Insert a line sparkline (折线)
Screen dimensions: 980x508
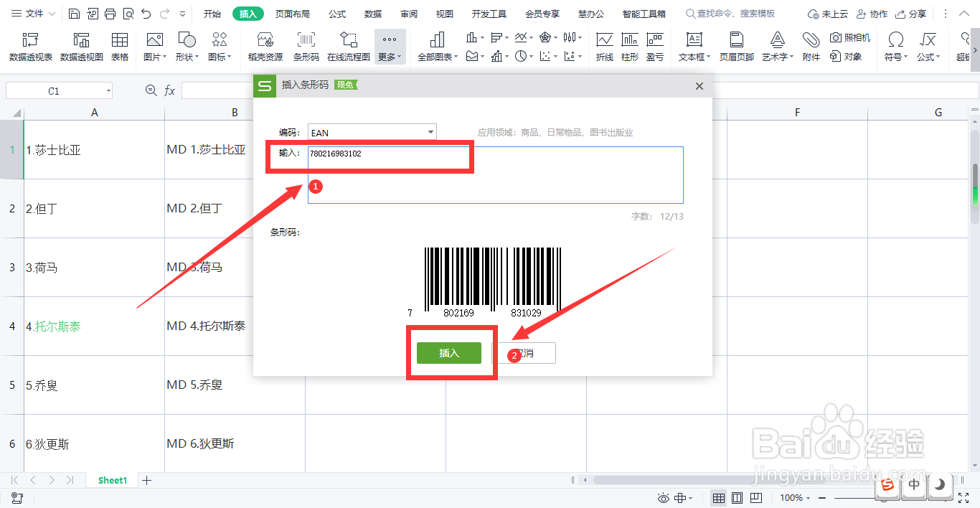[x=605, y=47]
